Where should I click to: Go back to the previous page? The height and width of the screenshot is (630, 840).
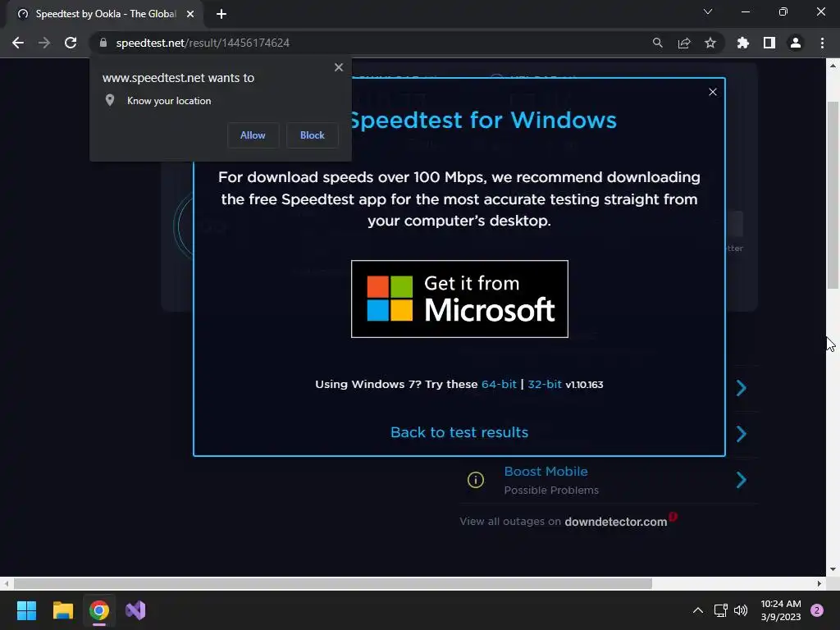pos(18,43)
